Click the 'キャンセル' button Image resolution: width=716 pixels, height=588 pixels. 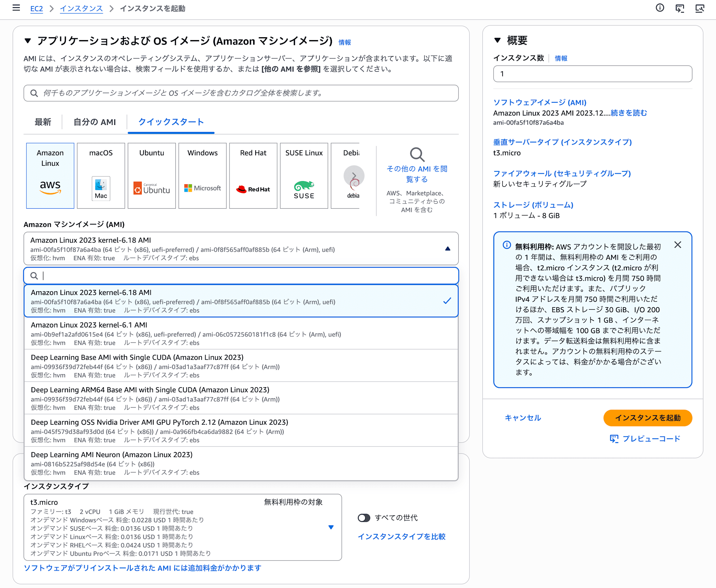(x=523, y=418)
